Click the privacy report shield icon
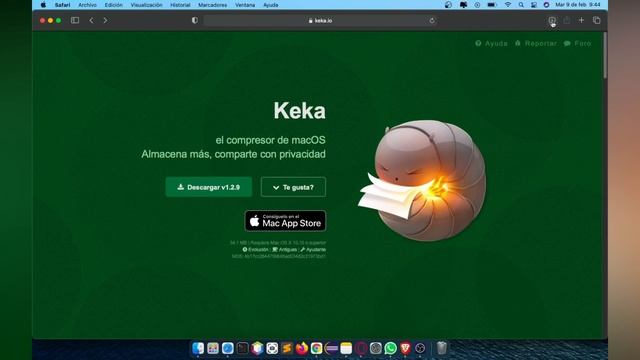 click(195, 20)
